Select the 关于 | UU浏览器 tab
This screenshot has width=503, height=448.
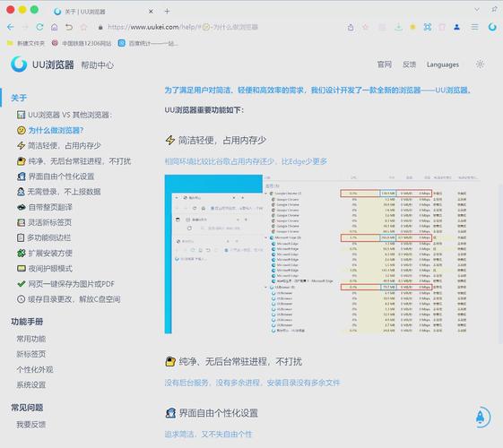click(x=102, y=12)
